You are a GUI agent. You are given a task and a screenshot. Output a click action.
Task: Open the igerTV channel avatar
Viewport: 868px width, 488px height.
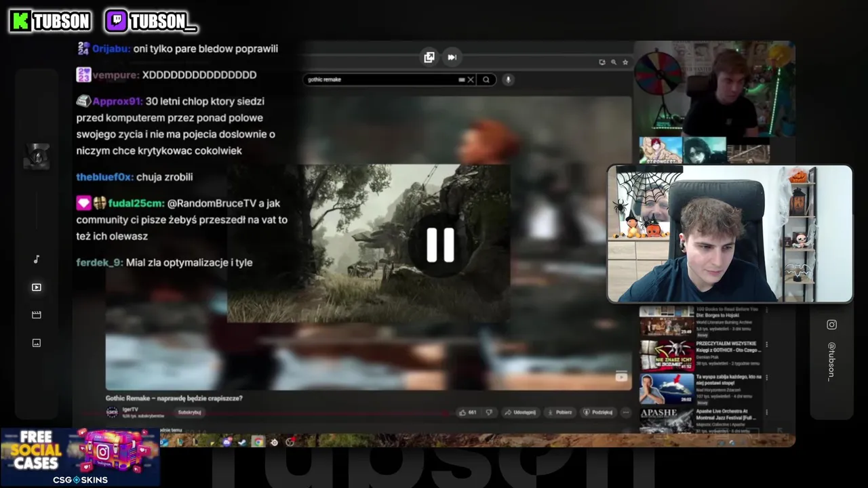click(x=112, y=412)
